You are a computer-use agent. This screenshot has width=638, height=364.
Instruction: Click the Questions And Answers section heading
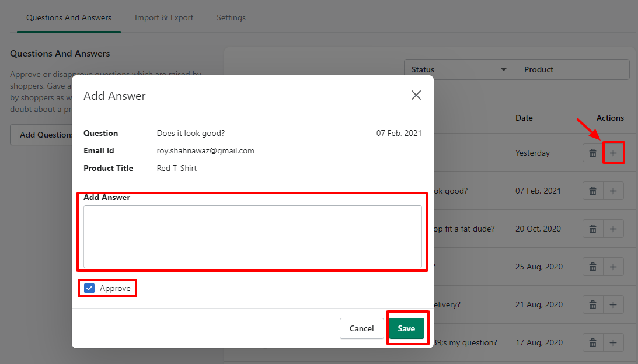60,54
